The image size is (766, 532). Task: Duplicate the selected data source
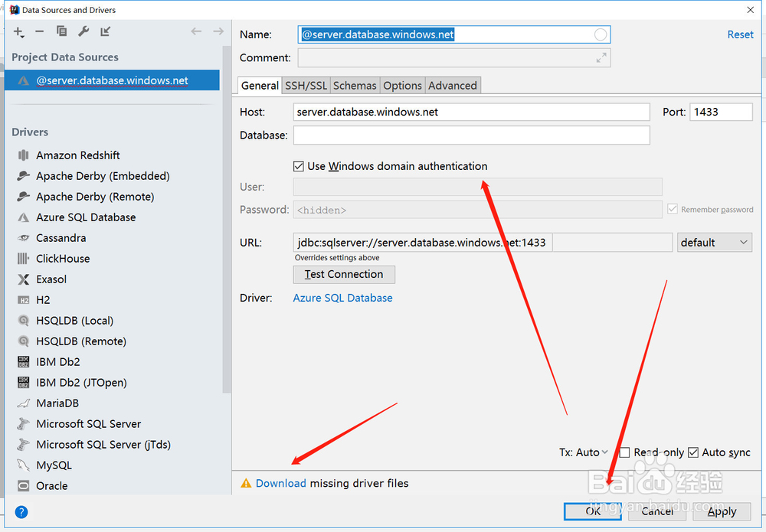(x=61, y=32)
